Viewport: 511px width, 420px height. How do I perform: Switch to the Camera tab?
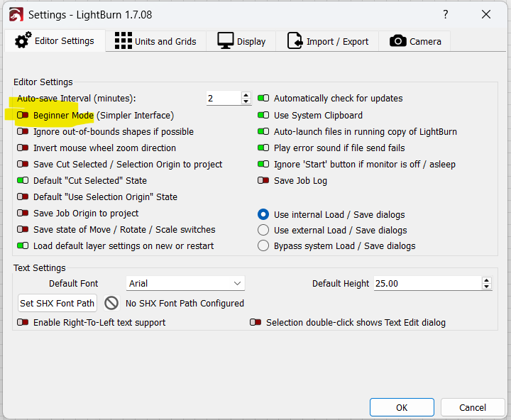click(x=415, y=41)
